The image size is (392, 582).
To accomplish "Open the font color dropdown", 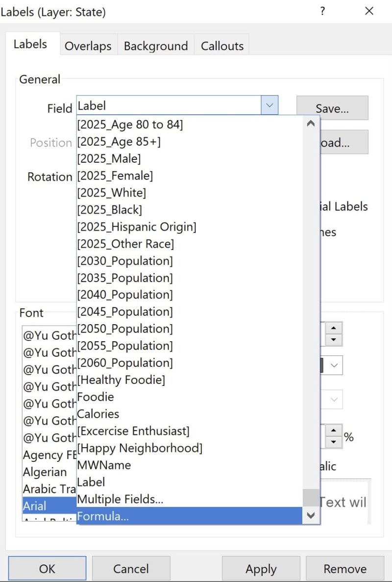I will coord(333,365).
